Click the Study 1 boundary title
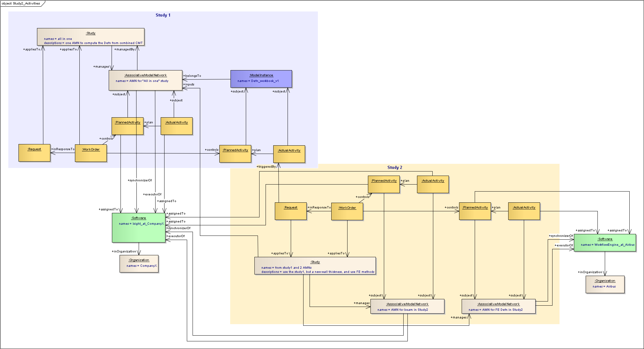The image size is (644, 349). [x=163, y=15]
